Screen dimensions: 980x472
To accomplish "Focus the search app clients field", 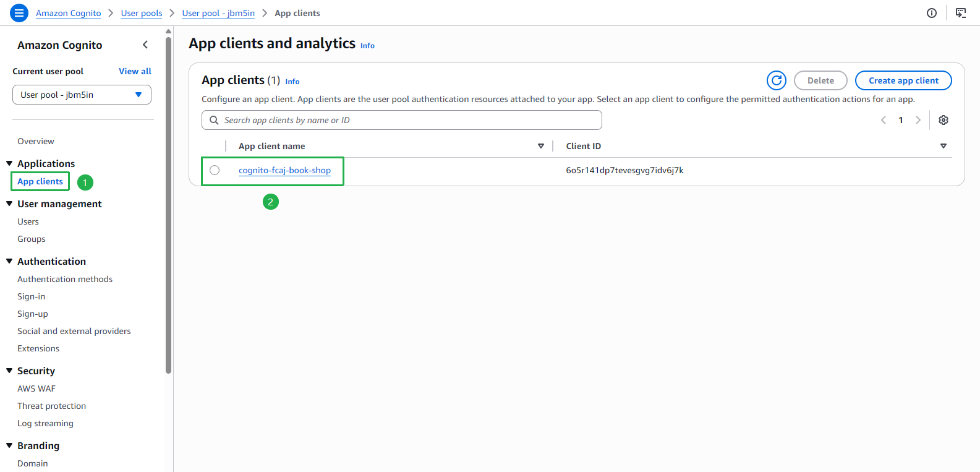I will click(402, 120).
